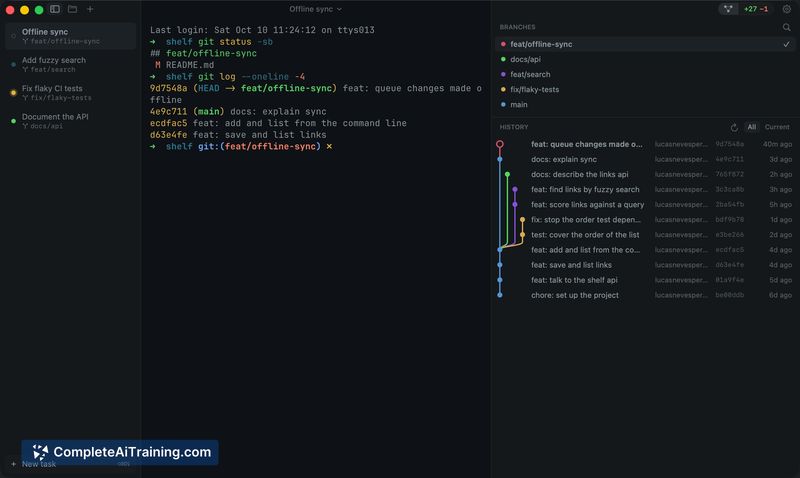Screen dimensions: 800x478
Task: Search branches with the magnifier icon
Action: [x=786, y=27]
